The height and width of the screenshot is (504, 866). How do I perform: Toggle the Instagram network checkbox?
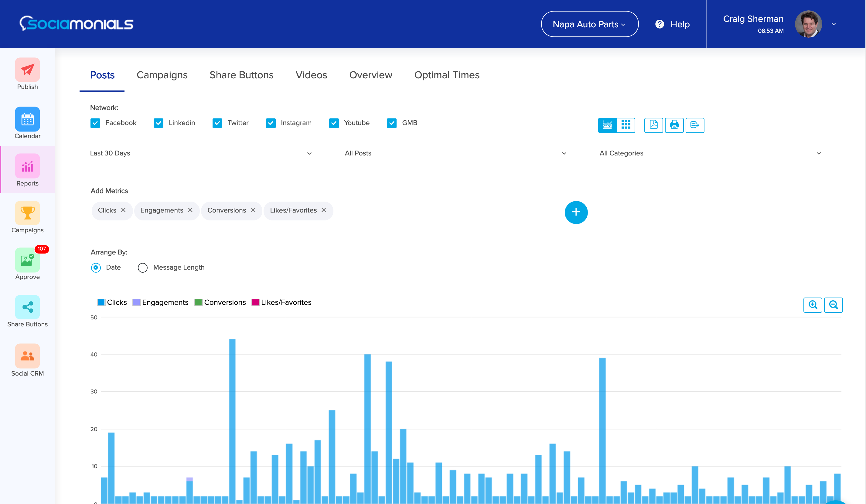[271, 123]
